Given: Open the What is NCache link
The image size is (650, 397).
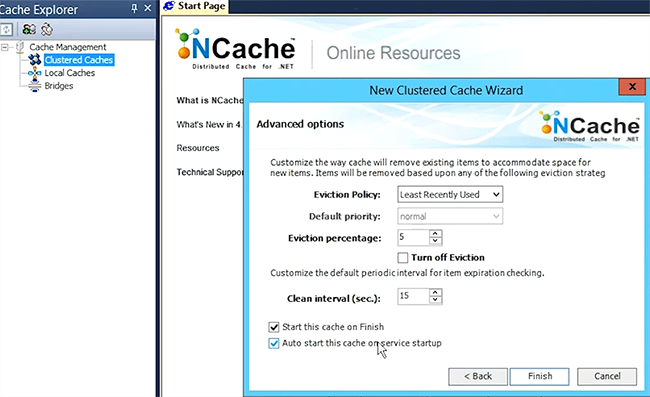Looking at the screenshot, I should pos(210,100).
